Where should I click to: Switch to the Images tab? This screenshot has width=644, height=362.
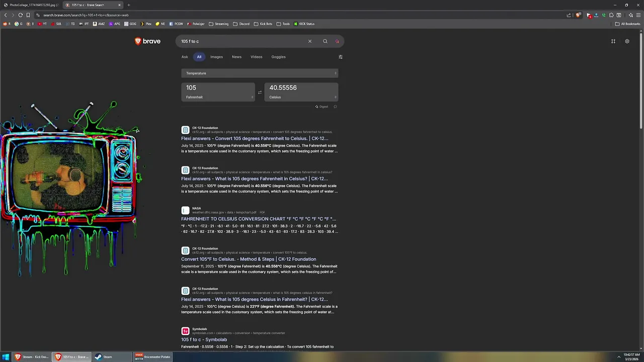[216, 57]
